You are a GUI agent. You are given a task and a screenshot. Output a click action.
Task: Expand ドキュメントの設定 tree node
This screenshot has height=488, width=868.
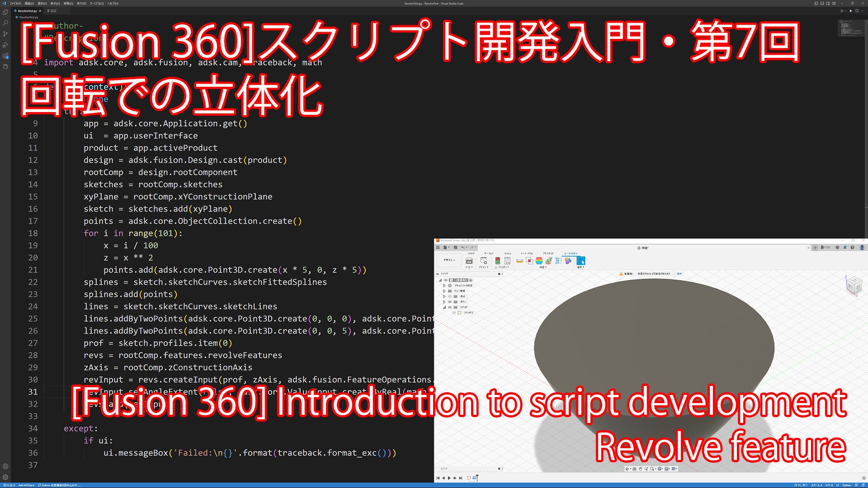[x=444, y=286]
